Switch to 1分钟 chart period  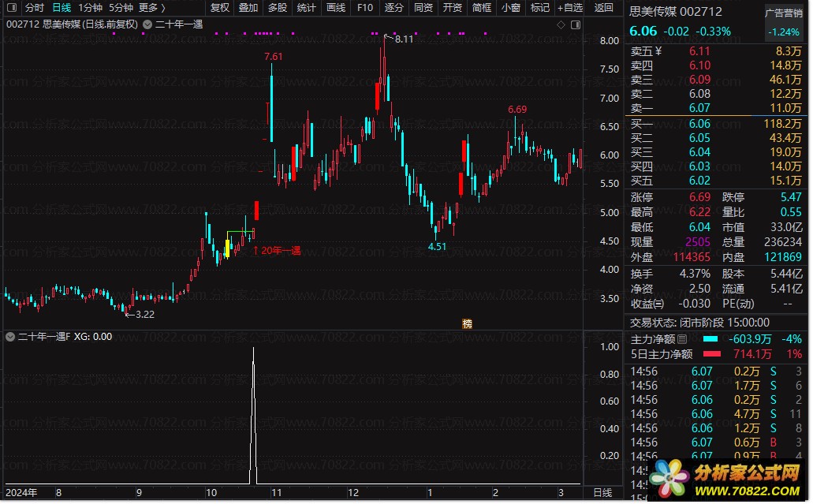pos(90,8)
